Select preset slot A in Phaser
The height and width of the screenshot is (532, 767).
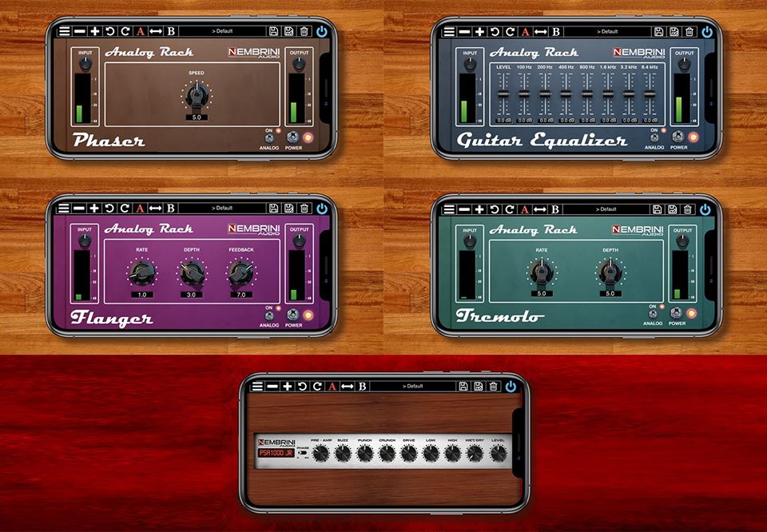click(x=141, y=31)
